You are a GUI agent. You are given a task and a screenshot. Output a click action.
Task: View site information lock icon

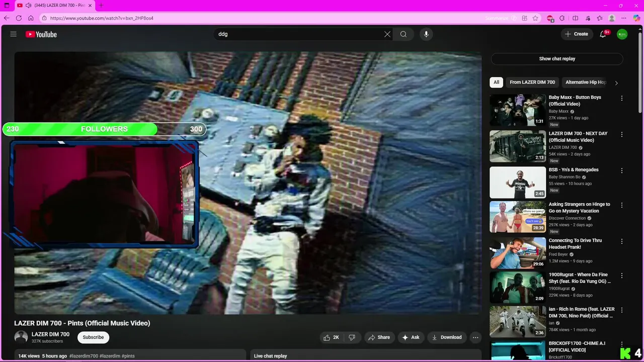[44, 18]
